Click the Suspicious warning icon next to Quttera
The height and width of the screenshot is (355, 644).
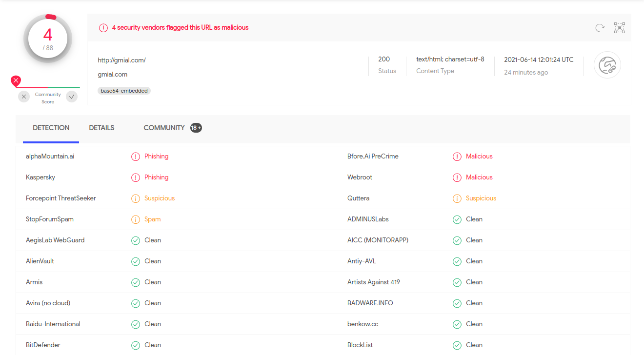tap(457, 198)
